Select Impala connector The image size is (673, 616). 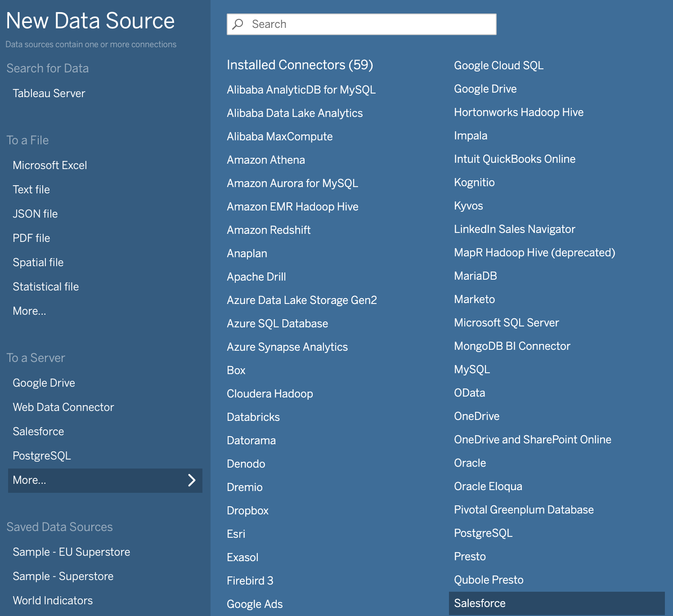pyautogui.click(x=471, y=136)
